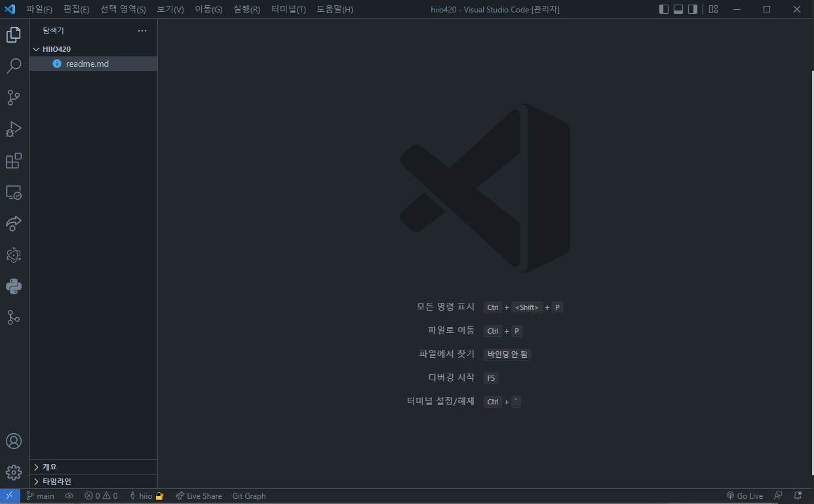Click the main branch in status bar
The width and height of the screenshot is (814, 504).
click(x=41, y=496)
